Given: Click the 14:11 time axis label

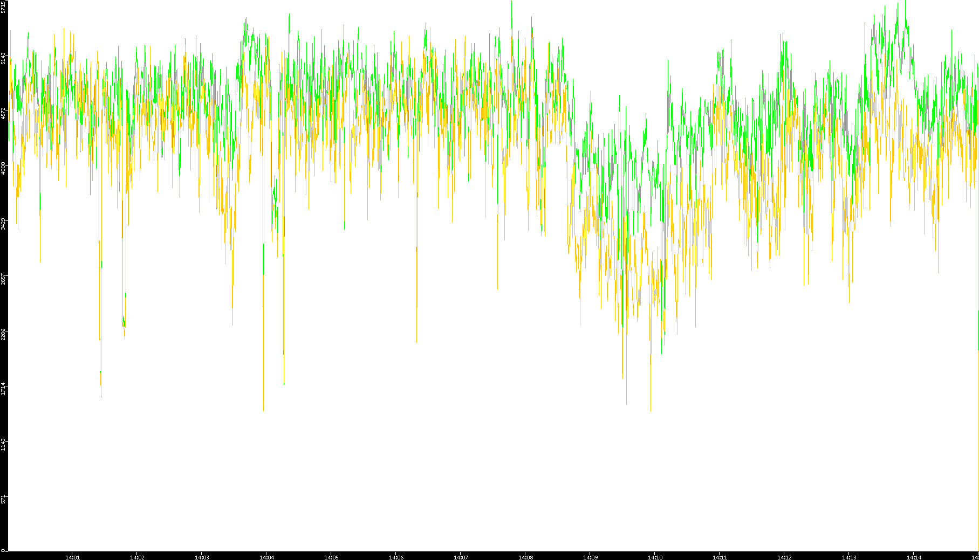Looking at the screenshot, I should [x=720, y=557].
